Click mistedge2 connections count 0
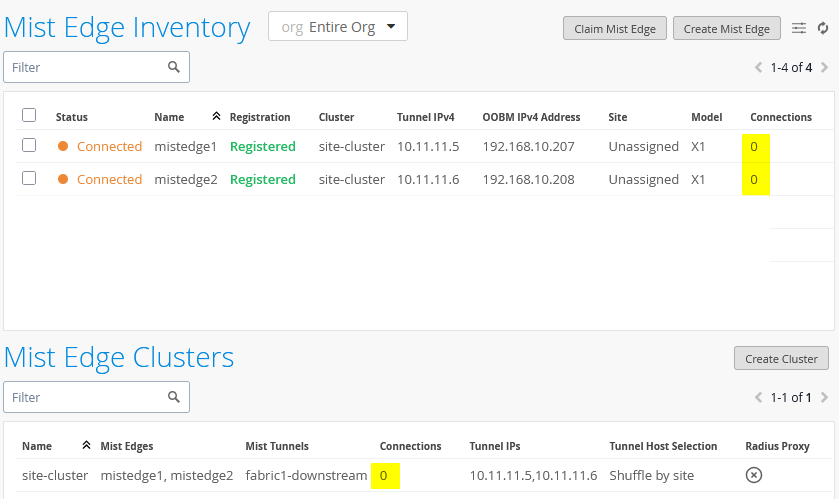Viewport: 839px width, 499px height. click(x=754, y=180)
